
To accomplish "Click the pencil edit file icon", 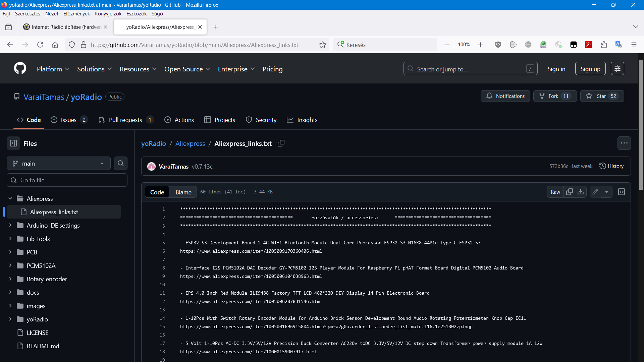I will [x=595, y=192].
